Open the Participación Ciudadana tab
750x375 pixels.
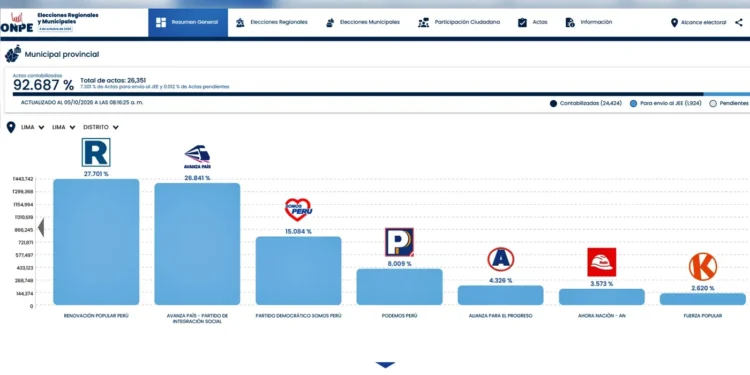(x=459, y=22)
